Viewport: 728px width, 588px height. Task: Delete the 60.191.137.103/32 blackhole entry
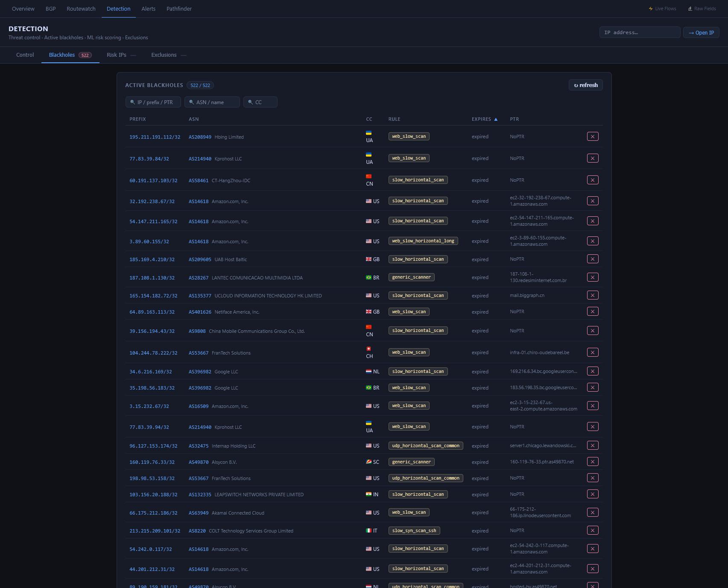(x=592, y=180)
